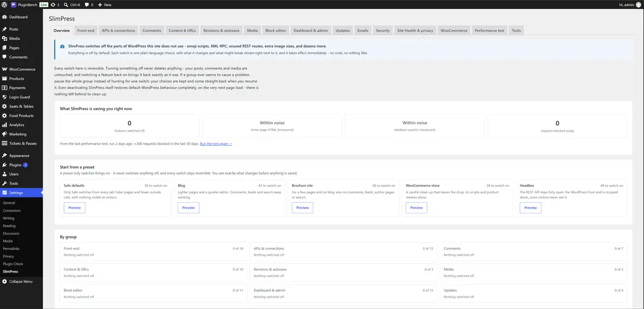Open the Login Guard icon
644x309 pixels.
(x=4, y=97)
